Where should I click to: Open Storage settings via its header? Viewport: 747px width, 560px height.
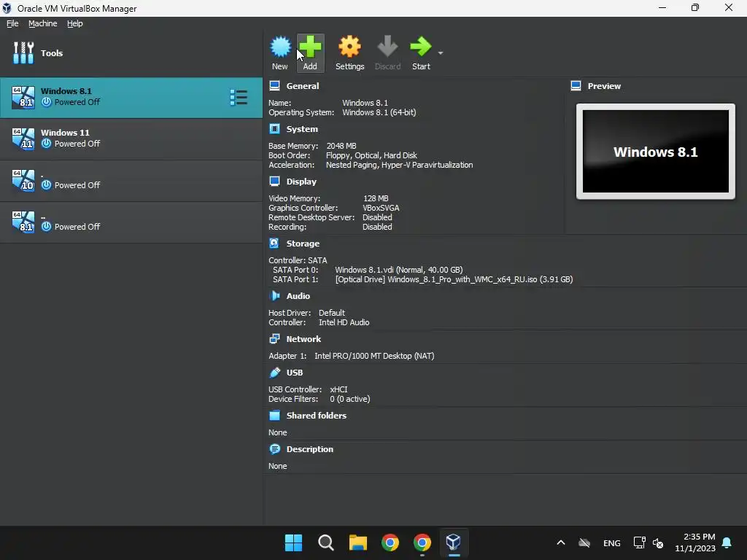[x=303, y=244]
